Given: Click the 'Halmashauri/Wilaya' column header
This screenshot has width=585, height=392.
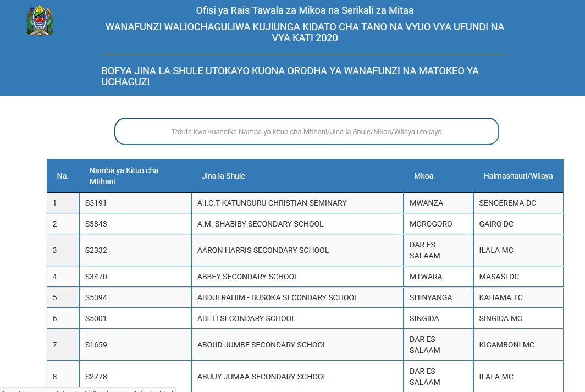Looking at the screenshot, I should click(518, 176).
